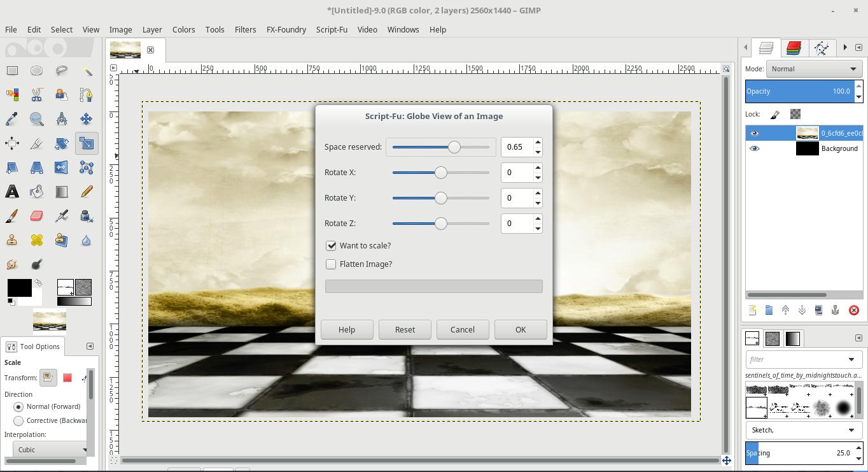
Task: Adjust the Space reserved slider
Action: pyautogui.click(x=441, y=147)
